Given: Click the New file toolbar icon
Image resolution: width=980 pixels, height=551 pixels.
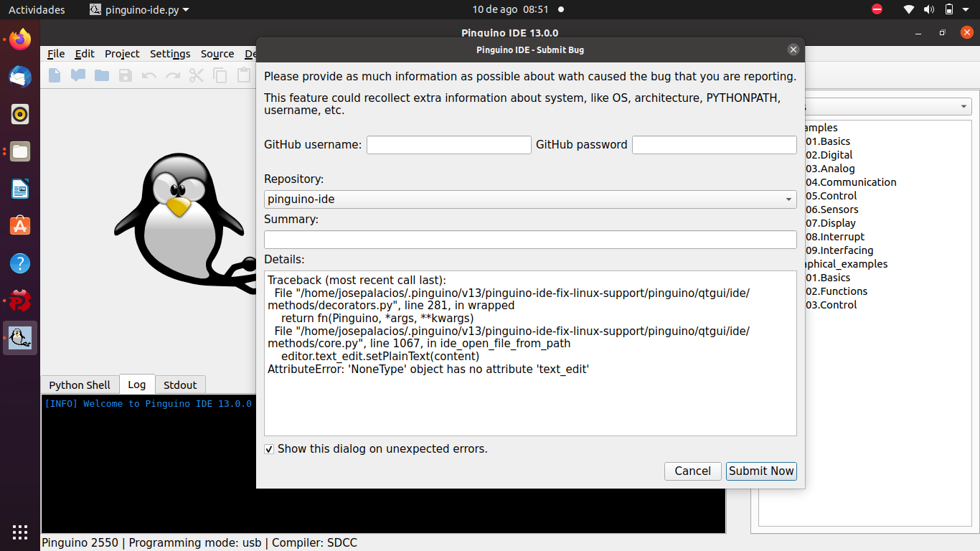Looking at the screenshot, I should [x=55, y=75].
